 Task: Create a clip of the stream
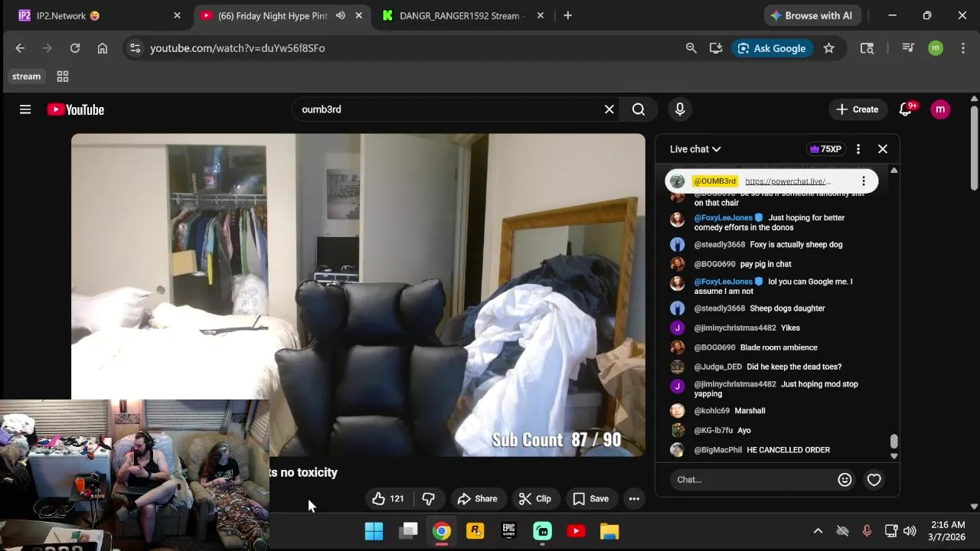point(535,499)
